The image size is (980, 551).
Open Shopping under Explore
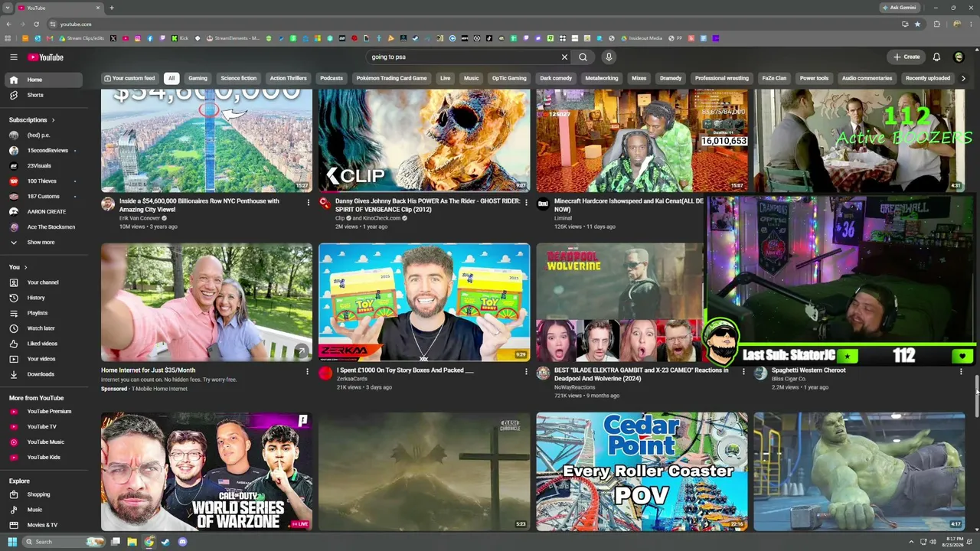45,494
